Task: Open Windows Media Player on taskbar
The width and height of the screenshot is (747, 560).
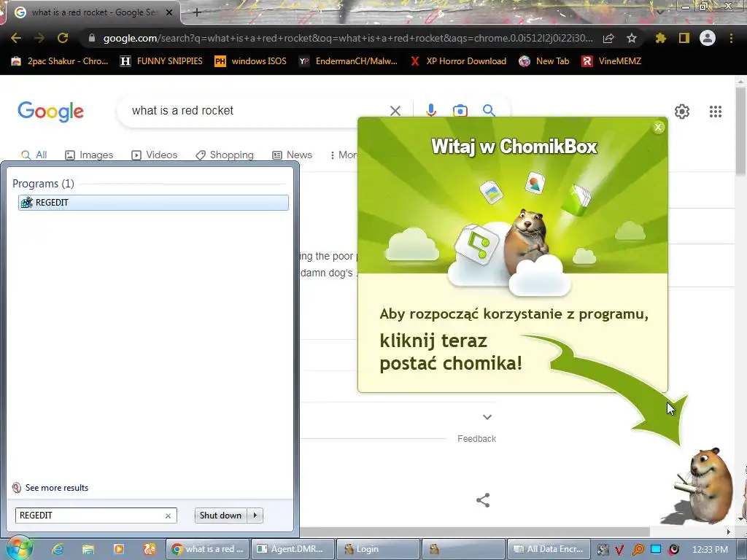Action: pos(119,549)
